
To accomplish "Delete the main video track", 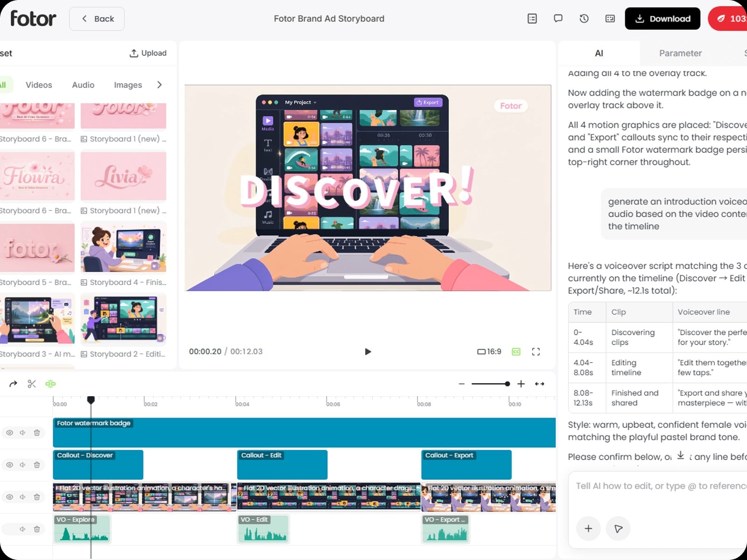I will tap(37, 497).
